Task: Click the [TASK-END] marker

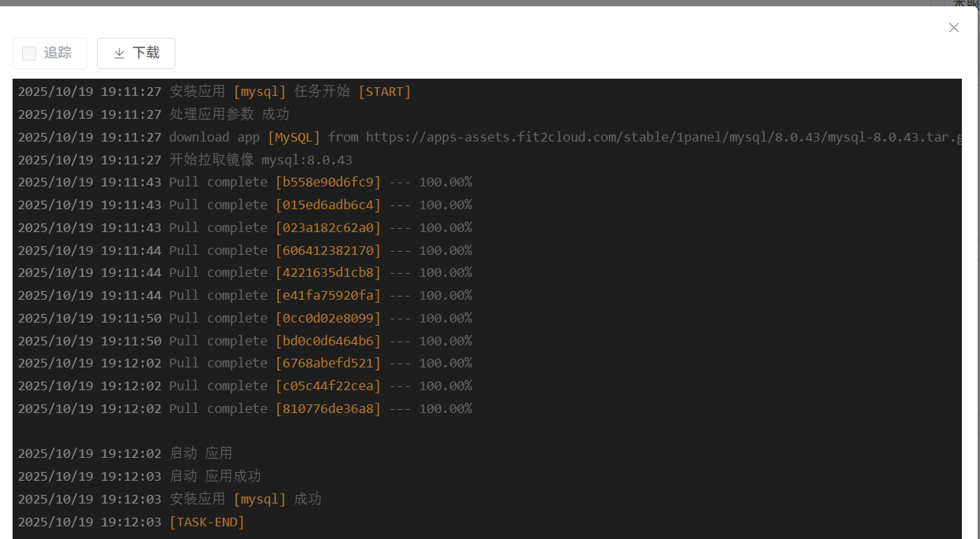Action: 207,522
